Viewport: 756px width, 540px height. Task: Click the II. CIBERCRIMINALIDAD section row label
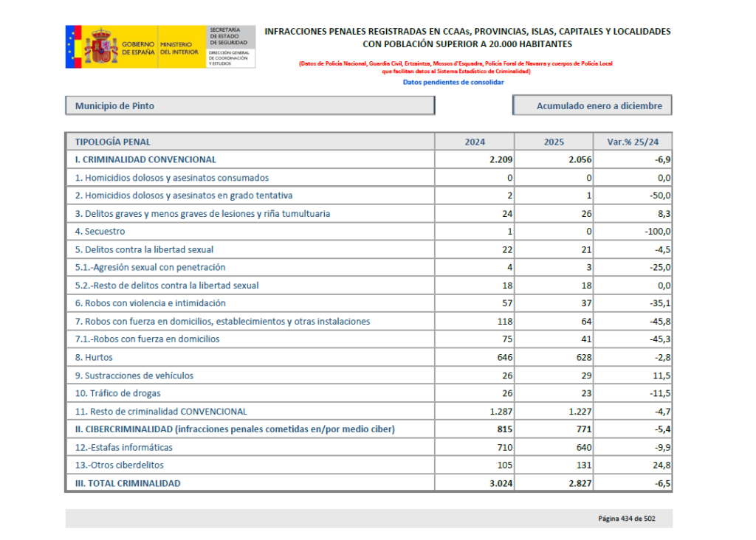tap(235, 429)
